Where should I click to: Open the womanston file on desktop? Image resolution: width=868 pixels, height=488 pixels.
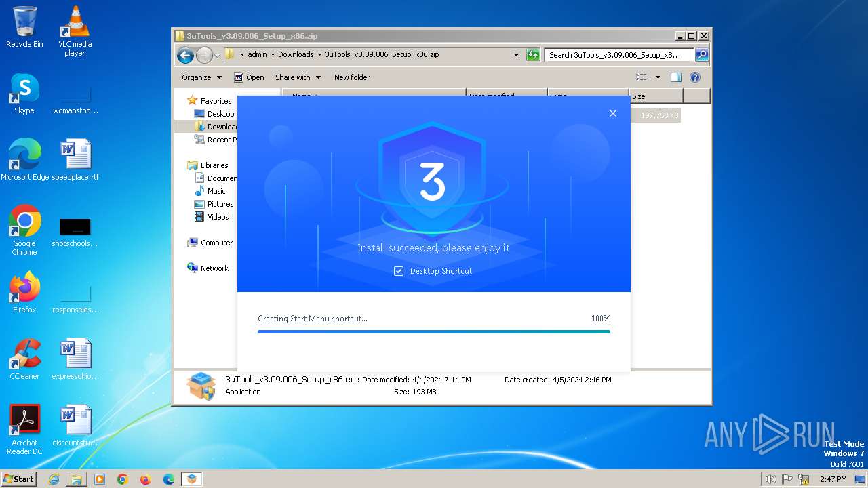(75, 99)
